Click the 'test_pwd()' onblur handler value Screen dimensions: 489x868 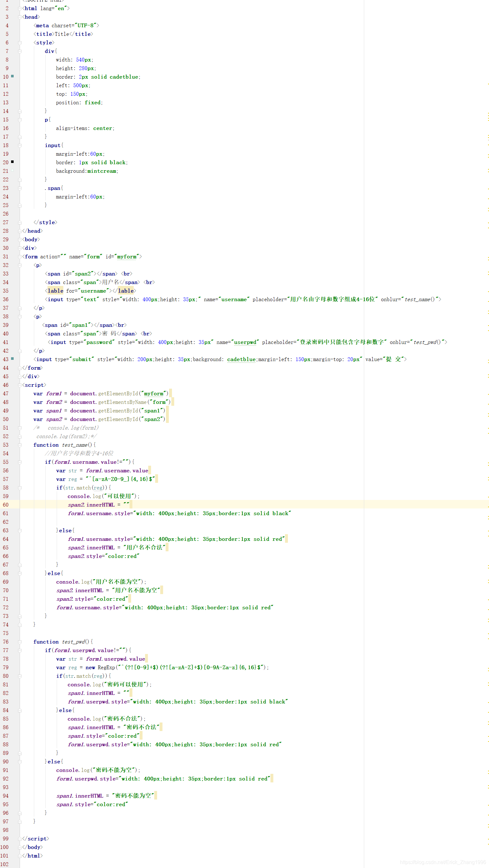tap(427, 342)
